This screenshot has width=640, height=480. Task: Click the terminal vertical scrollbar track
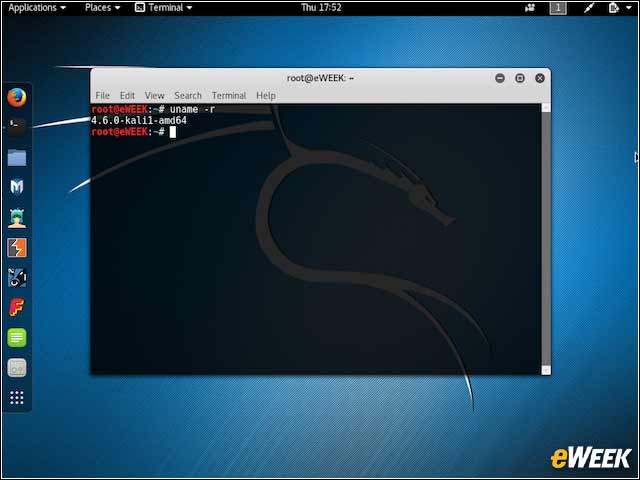(x=546, y=239)
